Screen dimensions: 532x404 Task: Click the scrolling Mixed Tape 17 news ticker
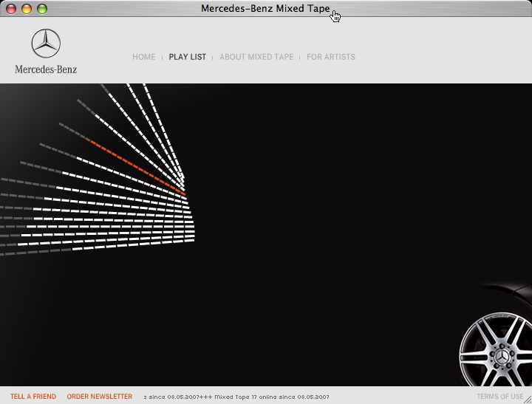click(236, 397)
